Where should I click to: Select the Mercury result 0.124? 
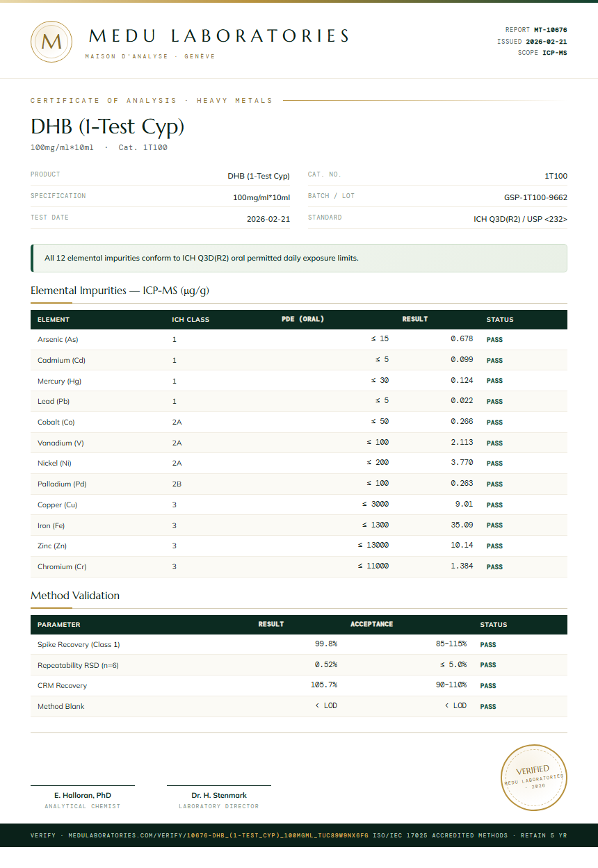(x=462, y=381)
